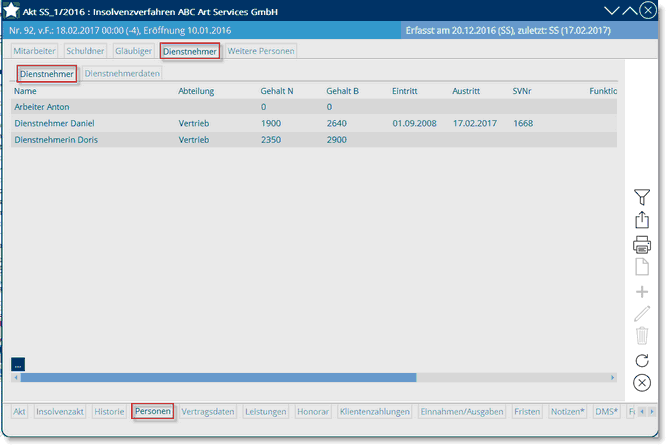The width and height of the screenshot is (667, 446).
Task: Sort by the Gehalt N column header
Action: pyautogui.click(x=277, y=91)
